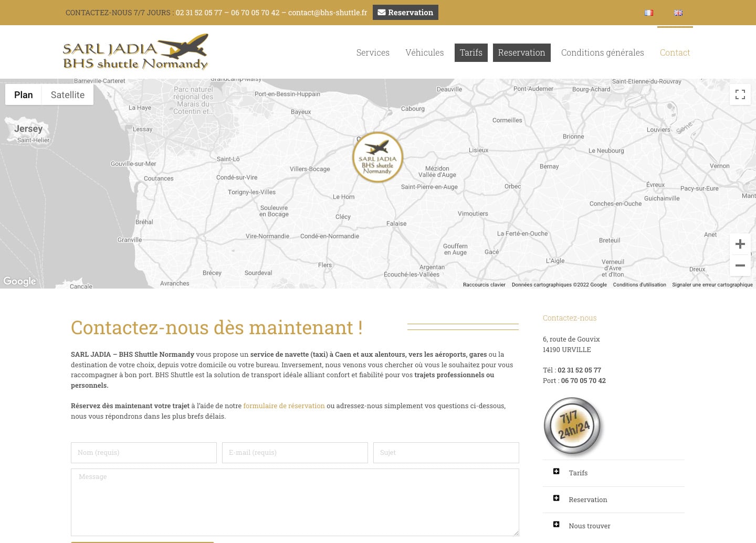The width and height of the screenshot is (756, 543).
Task: Open Reservation in the main navigation
Action: [x=522, y=52]
